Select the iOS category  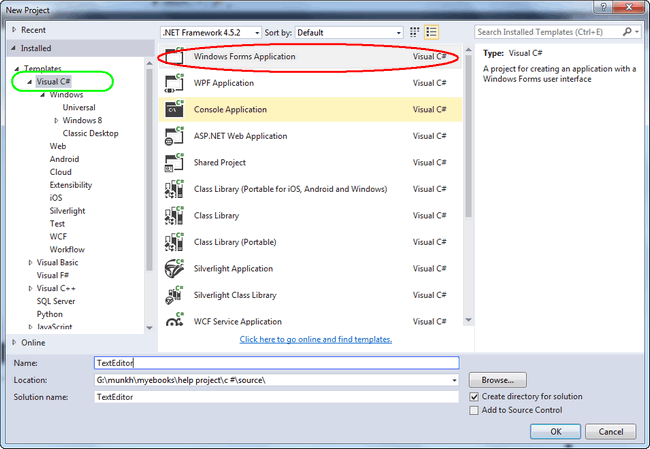[56, 198]
